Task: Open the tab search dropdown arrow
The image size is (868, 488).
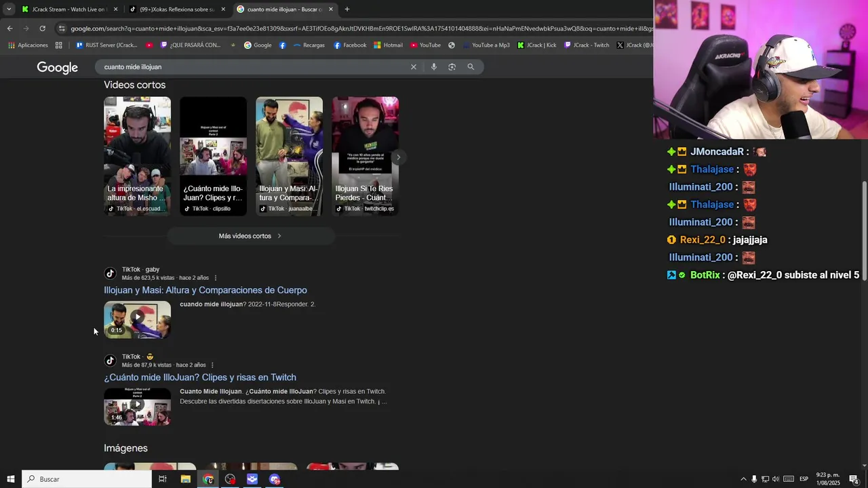Action: pos(9,9)
